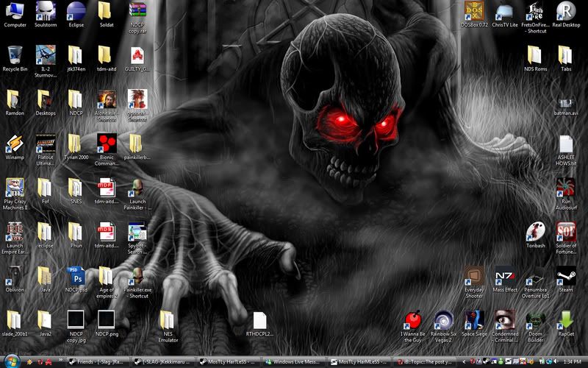Image resolution: width=588 pixels, height=368 pixels.
Task: Open the Bionic Commando shortcut
Action: [107, 150]
